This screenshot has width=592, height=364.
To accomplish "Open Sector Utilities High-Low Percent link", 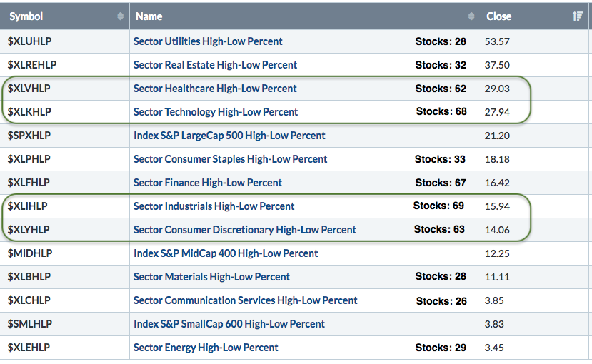I will (208, 41).
